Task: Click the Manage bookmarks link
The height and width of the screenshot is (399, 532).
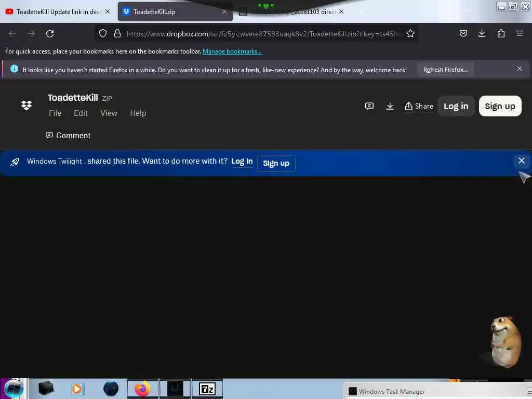Action: point(232,51)
